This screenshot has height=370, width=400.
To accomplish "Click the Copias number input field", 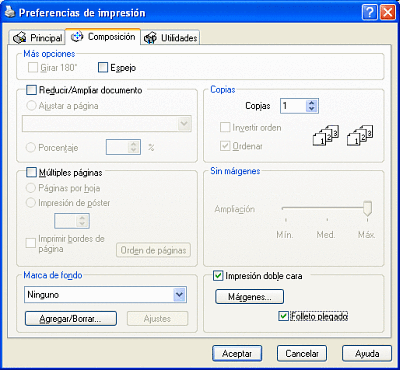I will [x=293, y=106].
